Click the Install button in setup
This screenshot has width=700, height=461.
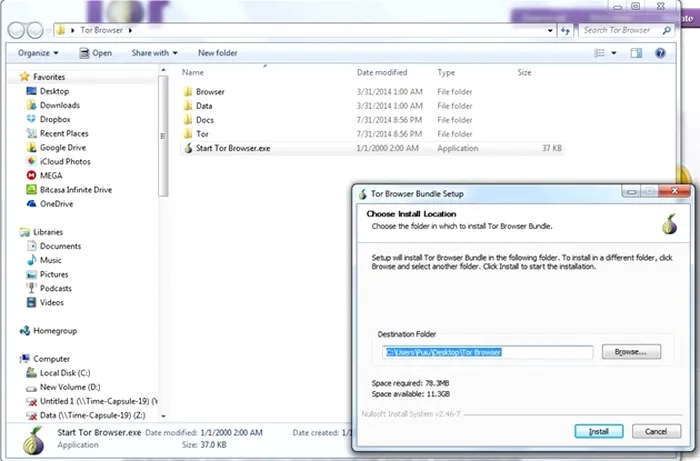(x=599, y=432)
